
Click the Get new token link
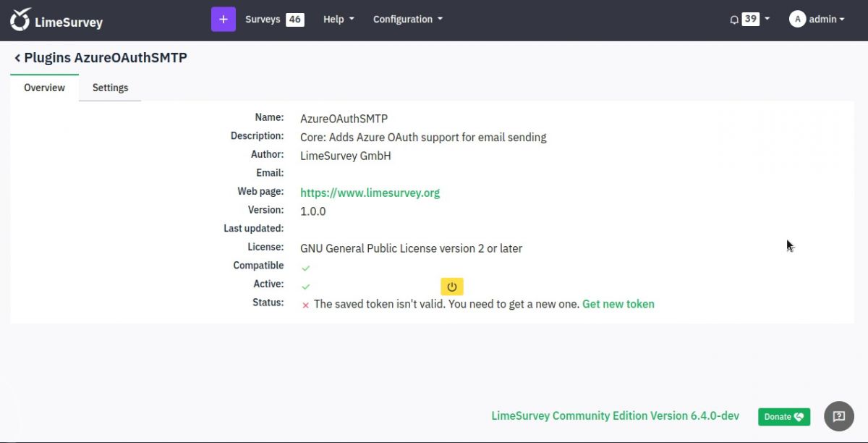(x=618, y=303)
